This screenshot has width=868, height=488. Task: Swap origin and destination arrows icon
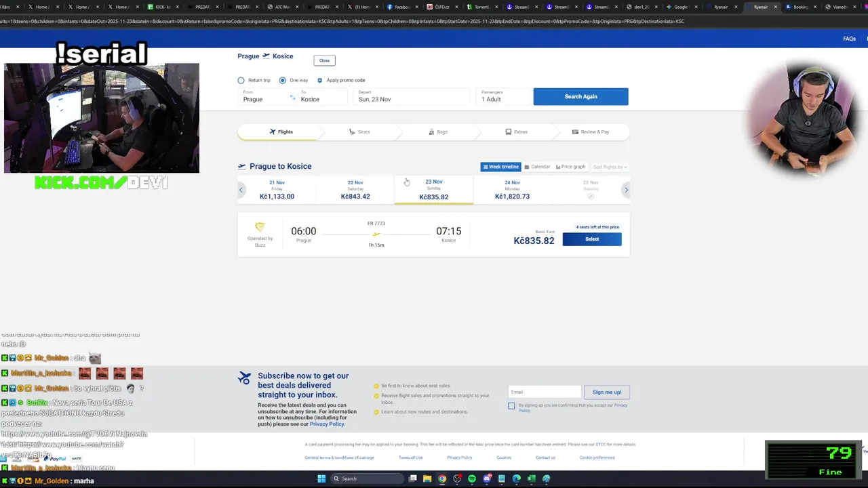point(293,98)
